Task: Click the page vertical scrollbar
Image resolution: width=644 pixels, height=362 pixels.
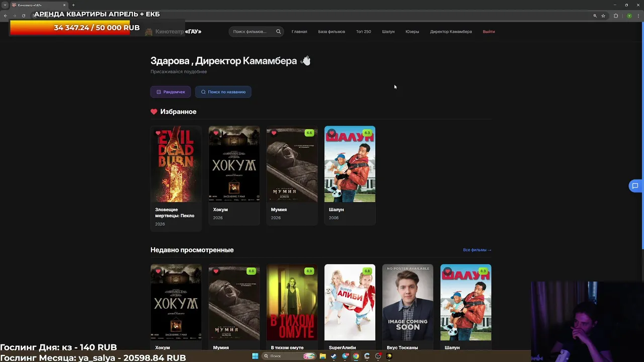Action: click(x=642, y=136)
